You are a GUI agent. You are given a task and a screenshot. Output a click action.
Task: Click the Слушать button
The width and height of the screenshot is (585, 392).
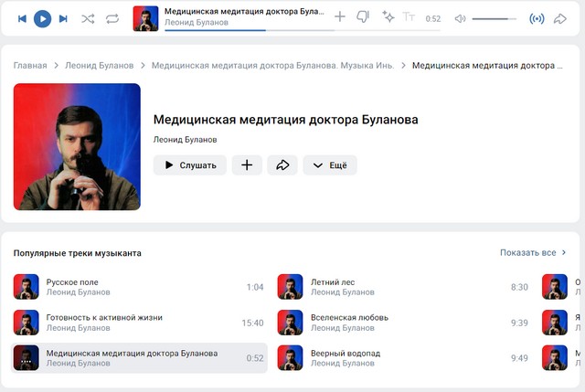[x=190, y=165]
